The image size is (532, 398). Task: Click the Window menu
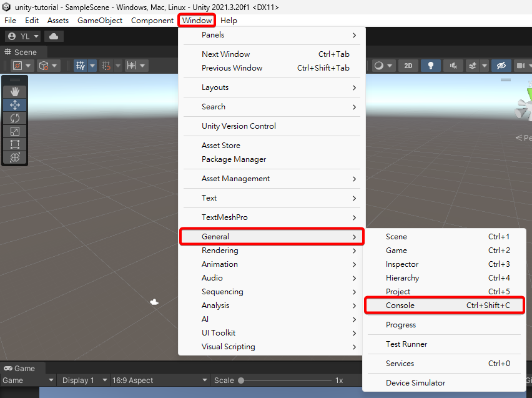pyautogui.click(x=197, y=21)
